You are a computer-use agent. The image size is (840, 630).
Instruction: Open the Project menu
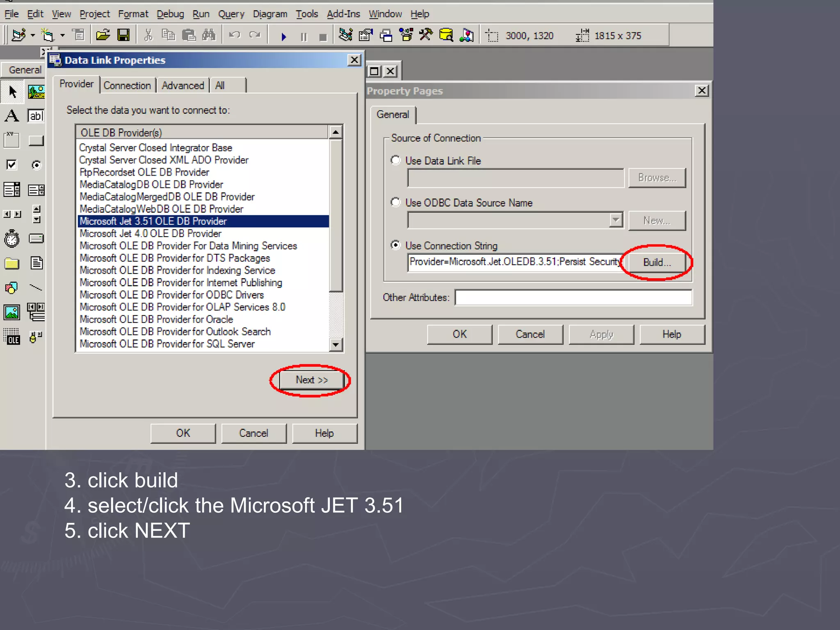tap(95, 14)
